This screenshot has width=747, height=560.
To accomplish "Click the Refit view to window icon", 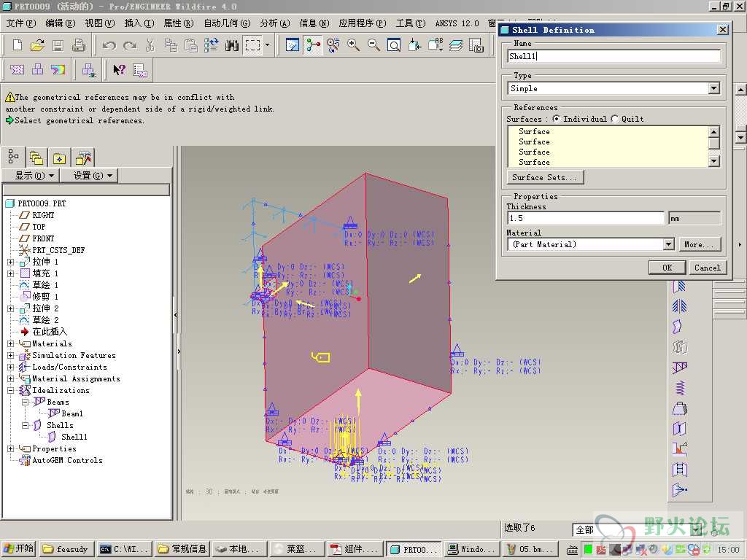I will click(394, 45).
